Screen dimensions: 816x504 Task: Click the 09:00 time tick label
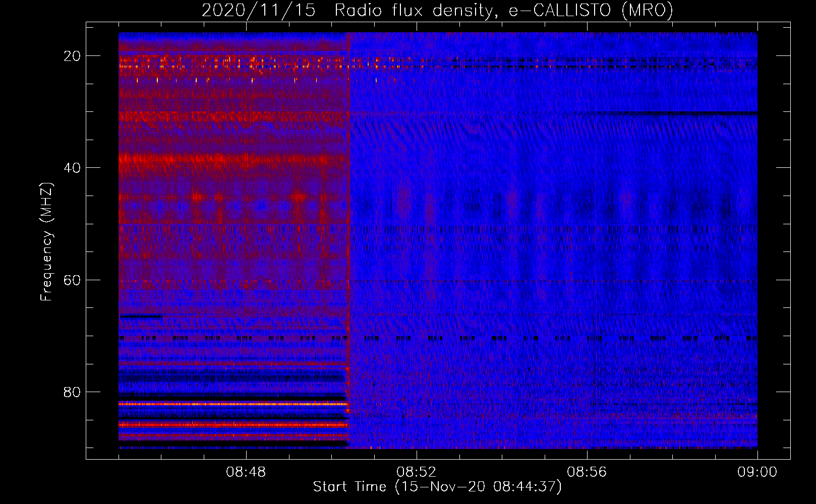pyautogui.click(x=757, y=472)
